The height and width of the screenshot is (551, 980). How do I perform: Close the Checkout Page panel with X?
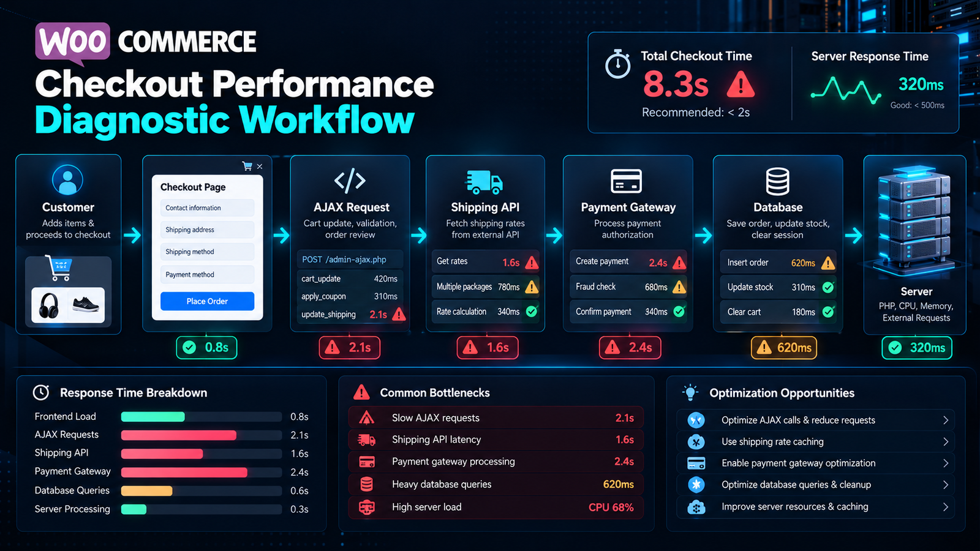pos(260,167)
